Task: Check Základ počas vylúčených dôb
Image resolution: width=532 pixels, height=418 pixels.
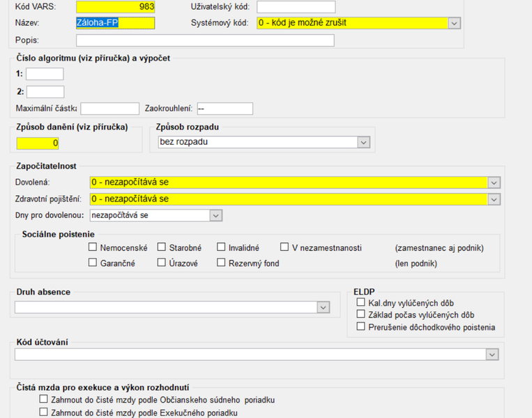Action: point(360,314)
